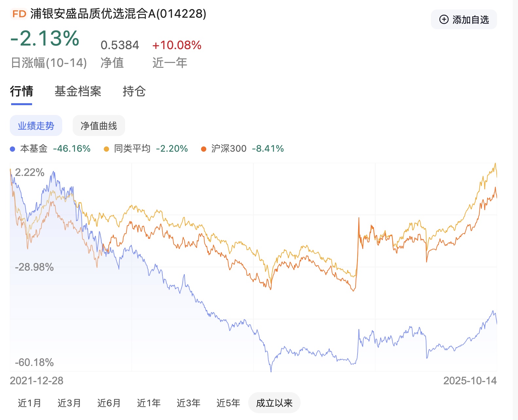
Task: Add fund via 添加自选 button
Action: 464,20
